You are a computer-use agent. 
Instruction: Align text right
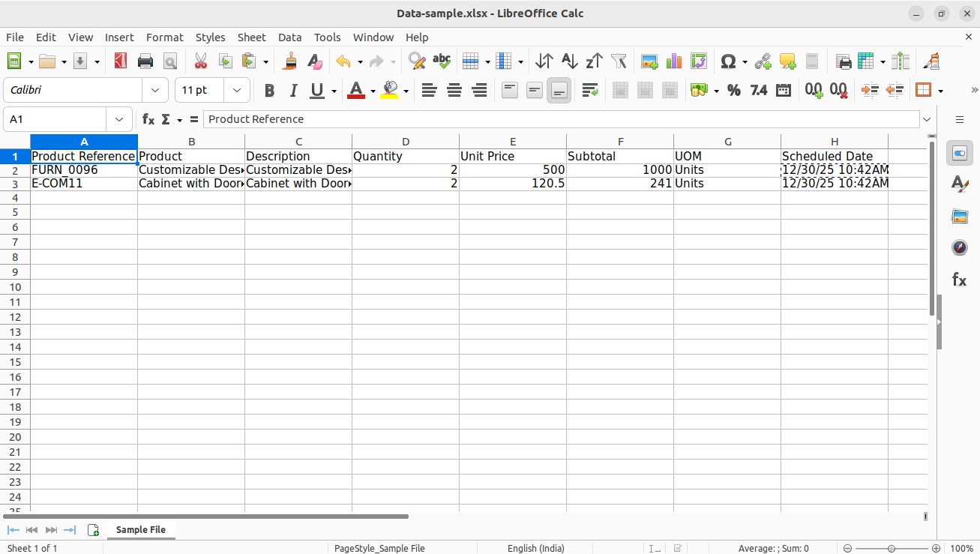[x=478, y=90]
